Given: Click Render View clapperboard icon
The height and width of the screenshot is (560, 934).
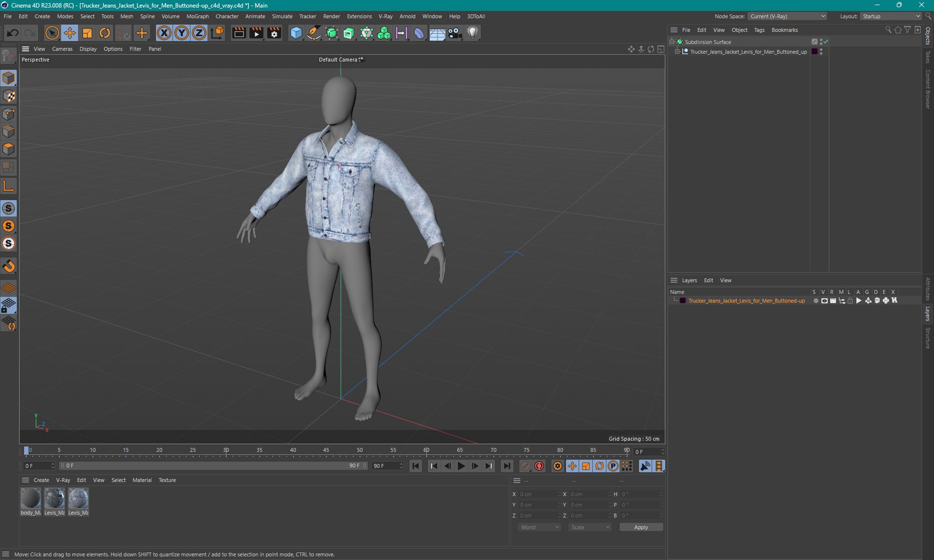Looking at the screenshot, I should click(x=239, y=33).
